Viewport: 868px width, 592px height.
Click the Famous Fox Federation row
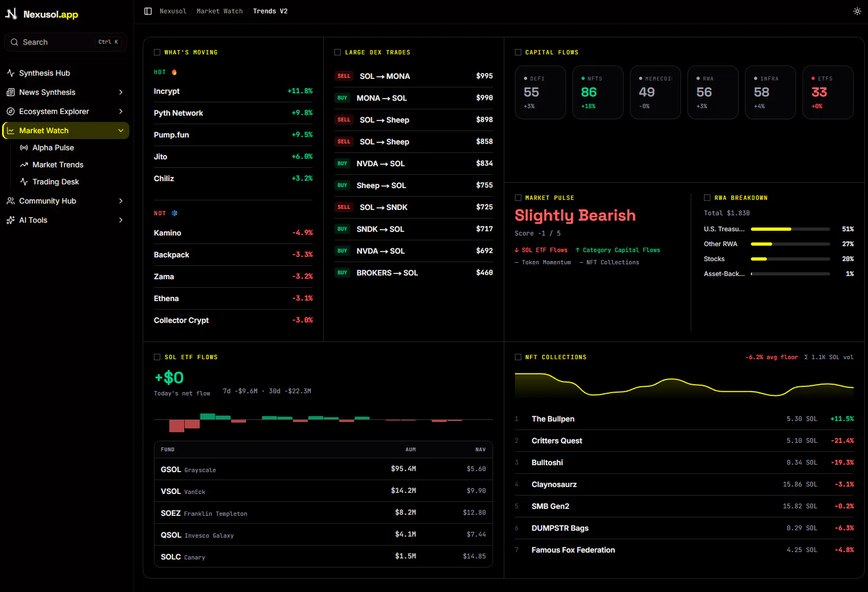pos(684,550)
